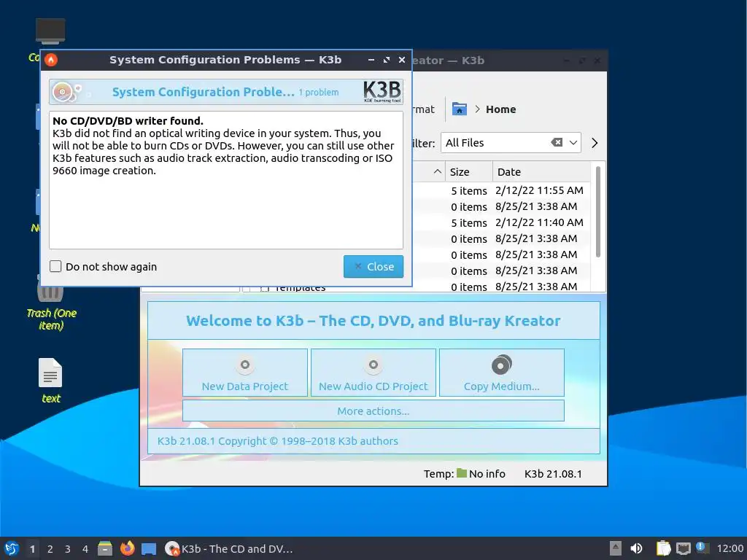The height and width of the screenshot is (560, 747).
Task: Expand the breadcrumb chevron before Home
Action: (x=477, y=109)
